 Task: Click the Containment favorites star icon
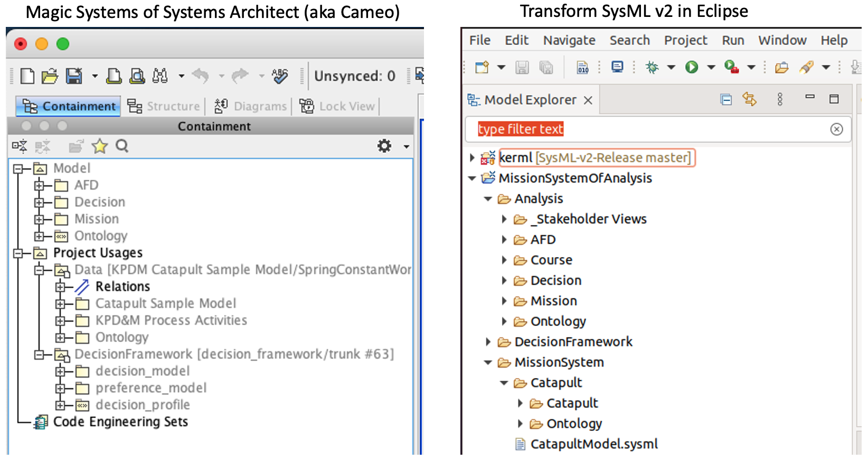coord(99,146)
